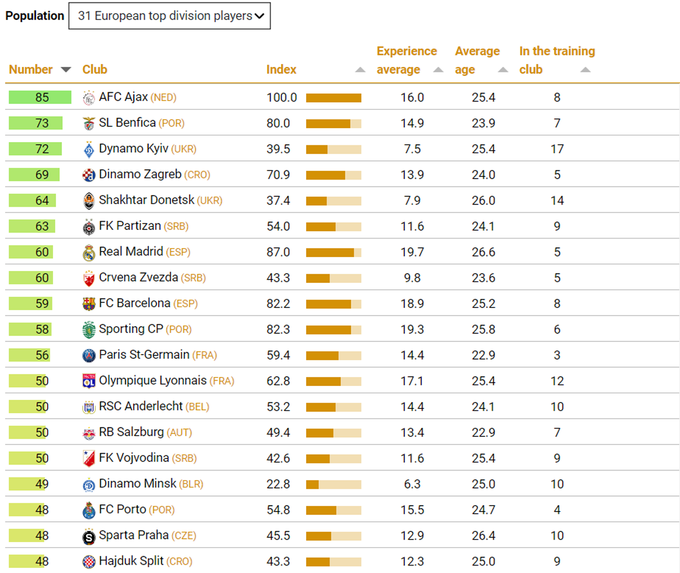
Task: Sort by Number column descending arrow
Action: 66,70
